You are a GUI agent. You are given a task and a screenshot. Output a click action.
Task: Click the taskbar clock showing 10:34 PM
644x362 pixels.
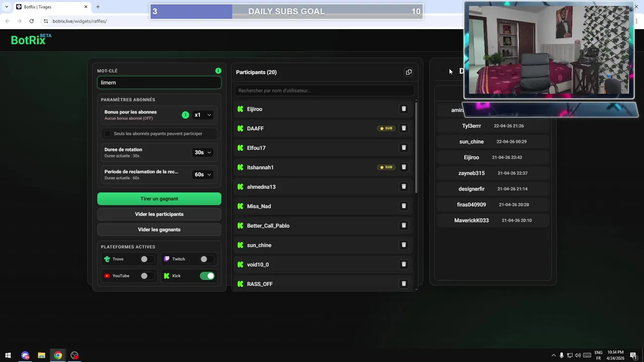click(615, 355)
